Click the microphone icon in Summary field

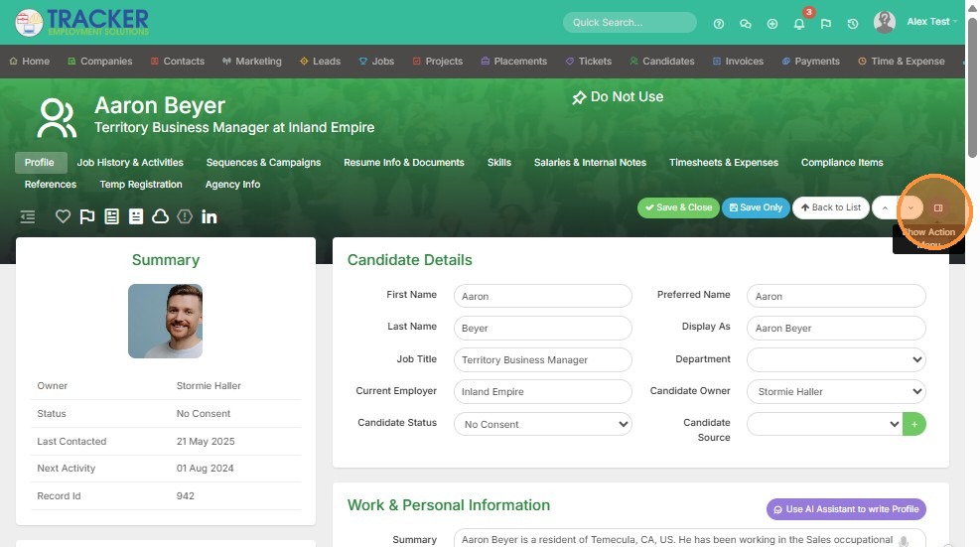(x=904, y=541)
